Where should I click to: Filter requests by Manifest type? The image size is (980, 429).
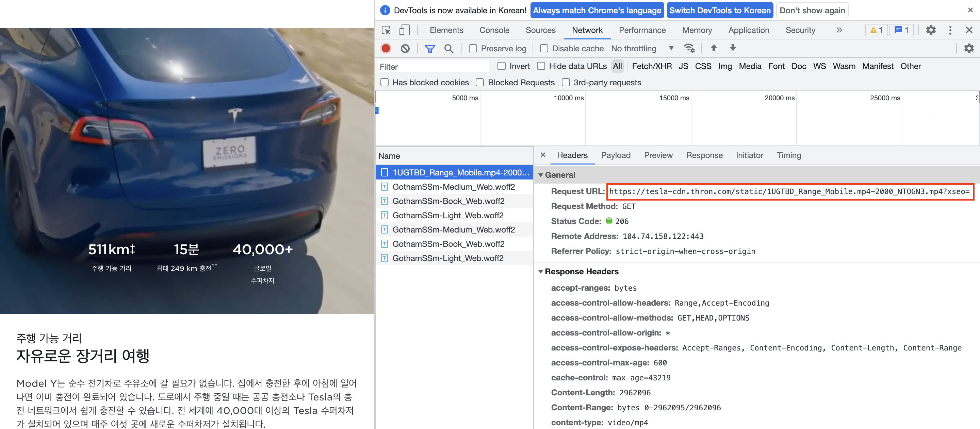(x=878, y=66)
